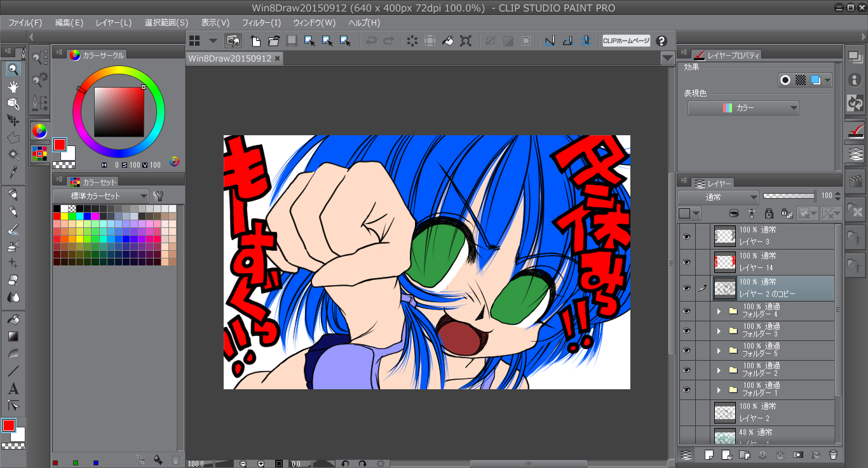Select the Blend tool
Screen dimensions: 868x468
13,297
